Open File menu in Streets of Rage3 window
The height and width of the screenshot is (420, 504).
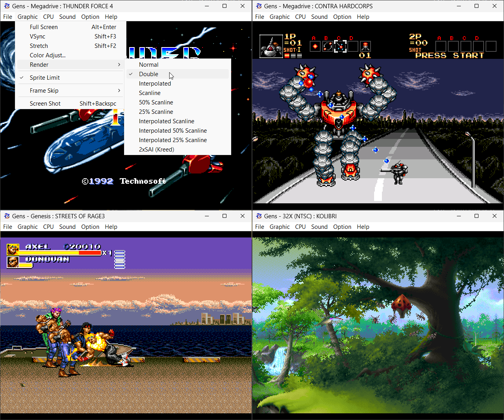(7, 226)
